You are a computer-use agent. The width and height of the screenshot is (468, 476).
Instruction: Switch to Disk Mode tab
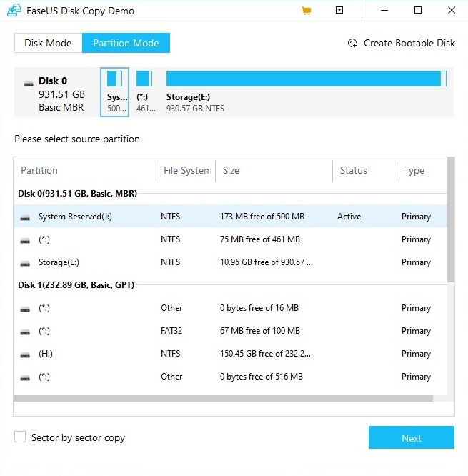(x=48, y=43)
